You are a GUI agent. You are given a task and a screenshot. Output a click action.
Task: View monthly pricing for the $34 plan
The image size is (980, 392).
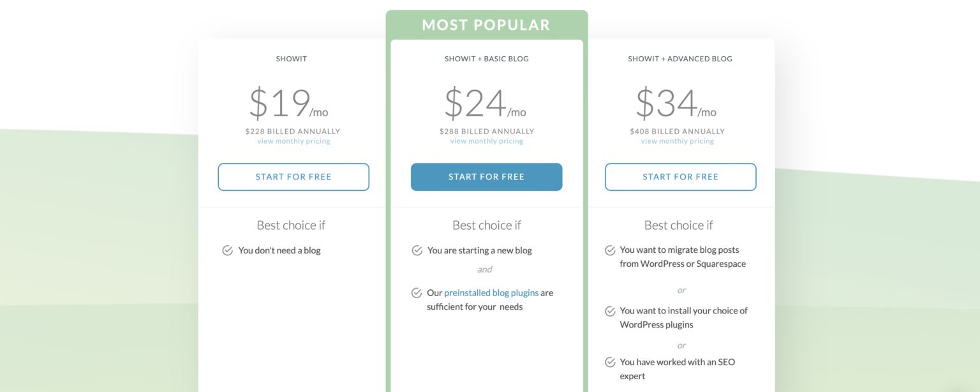pos(677,141)
